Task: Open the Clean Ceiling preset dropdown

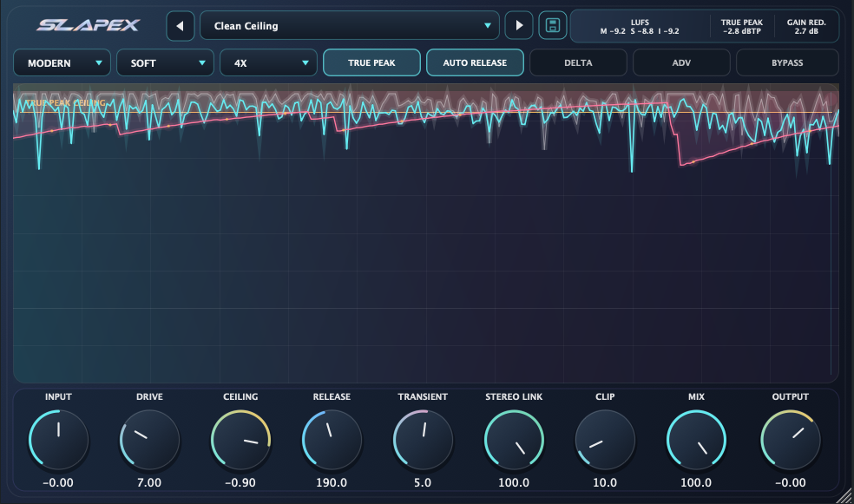Action: click(350, 25)
